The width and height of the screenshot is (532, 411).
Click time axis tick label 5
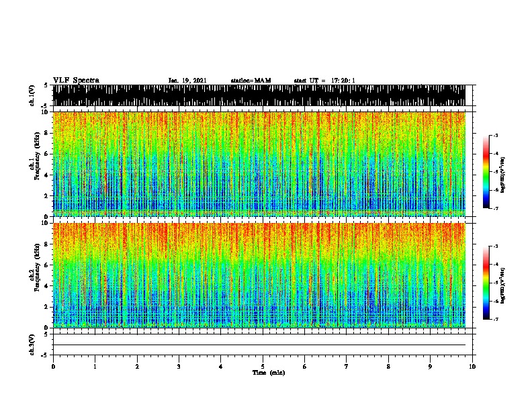(x=263, y=367)
